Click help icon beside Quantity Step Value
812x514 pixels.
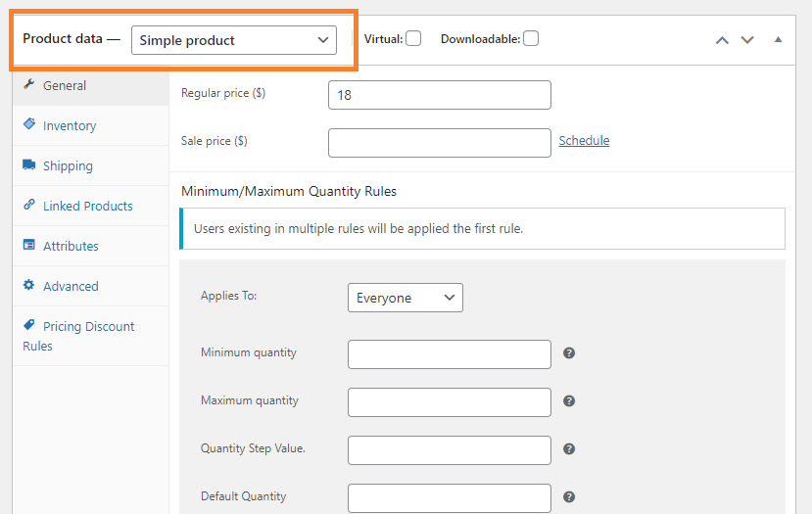click(x=569, y=448)
